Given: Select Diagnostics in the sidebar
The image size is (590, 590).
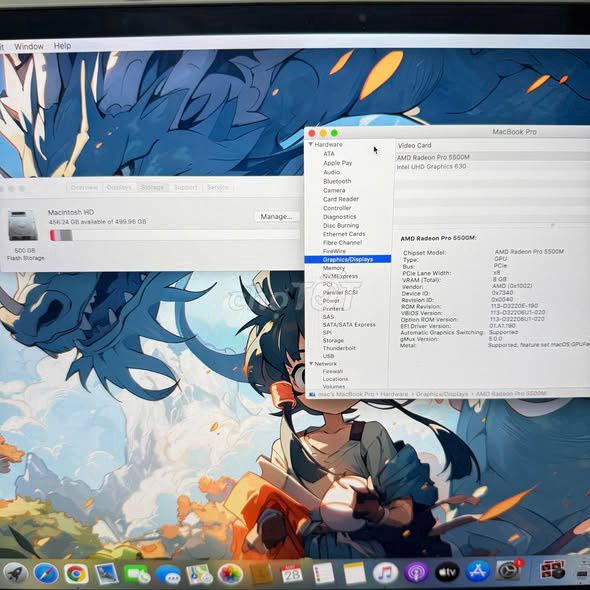Looking at the screenshot, I should point(339,217).
